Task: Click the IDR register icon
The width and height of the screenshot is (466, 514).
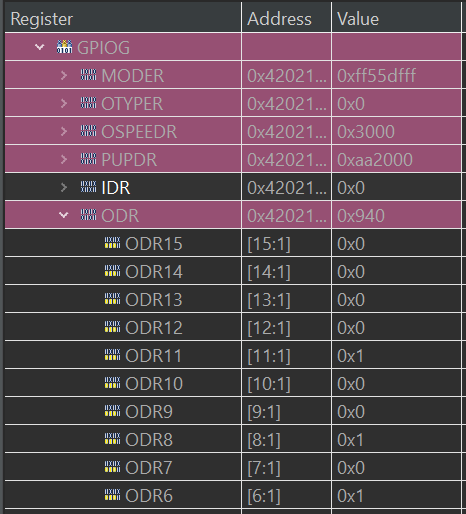Action: click(x=88, y=187)
